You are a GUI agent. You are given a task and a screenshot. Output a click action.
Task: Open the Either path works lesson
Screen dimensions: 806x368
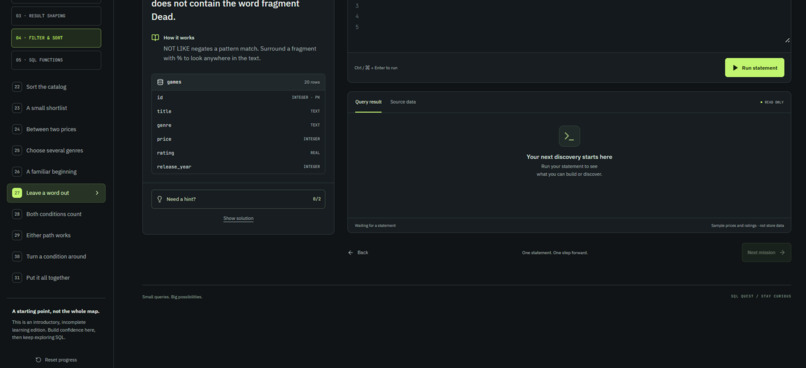pos(56,235)
